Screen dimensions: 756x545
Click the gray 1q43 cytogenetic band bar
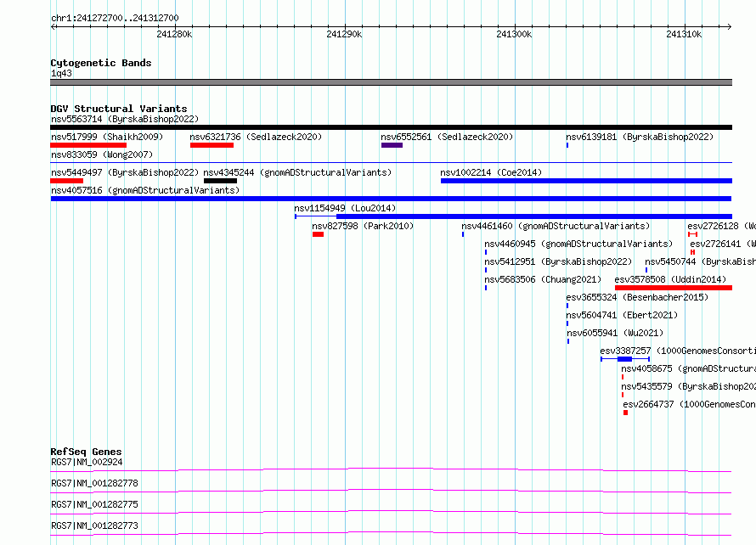(391, 82)
